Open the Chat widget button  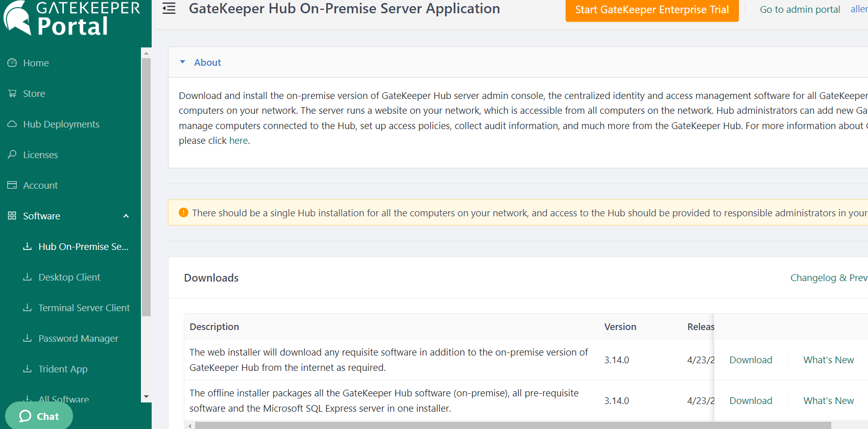39,416
